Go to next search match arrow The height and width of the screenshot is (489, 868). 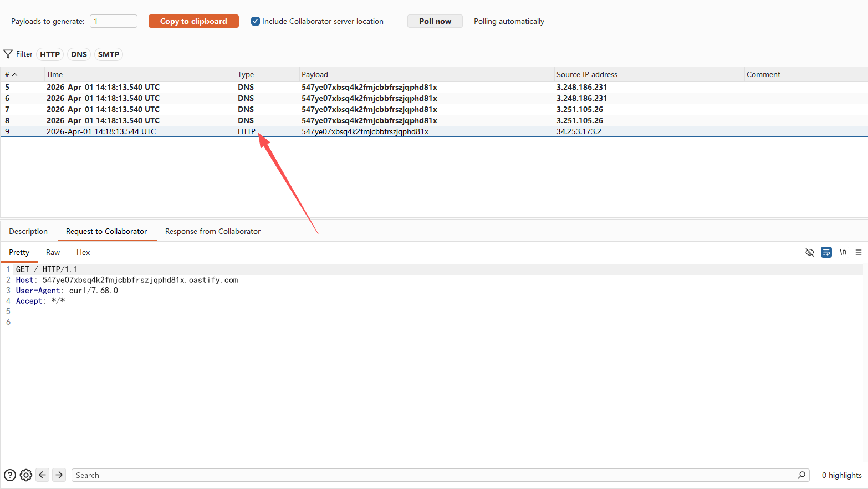pos(59,475)
